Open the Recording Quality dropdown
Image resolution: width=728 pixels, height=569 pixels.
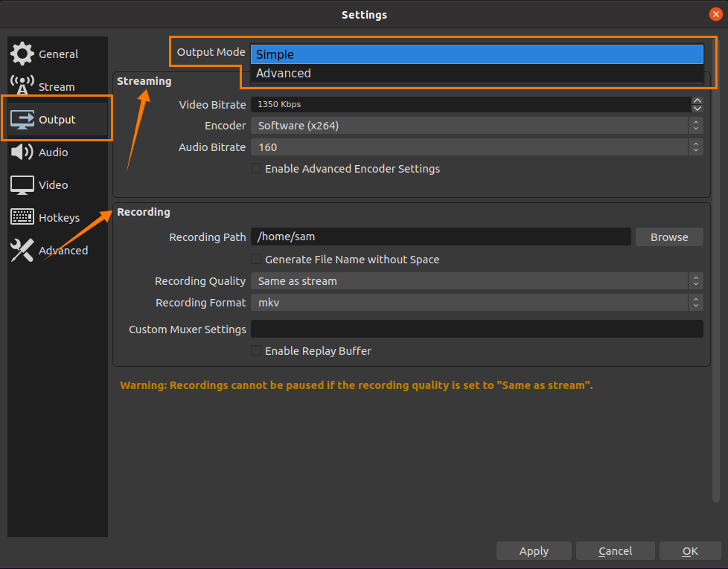pos(477,281)
